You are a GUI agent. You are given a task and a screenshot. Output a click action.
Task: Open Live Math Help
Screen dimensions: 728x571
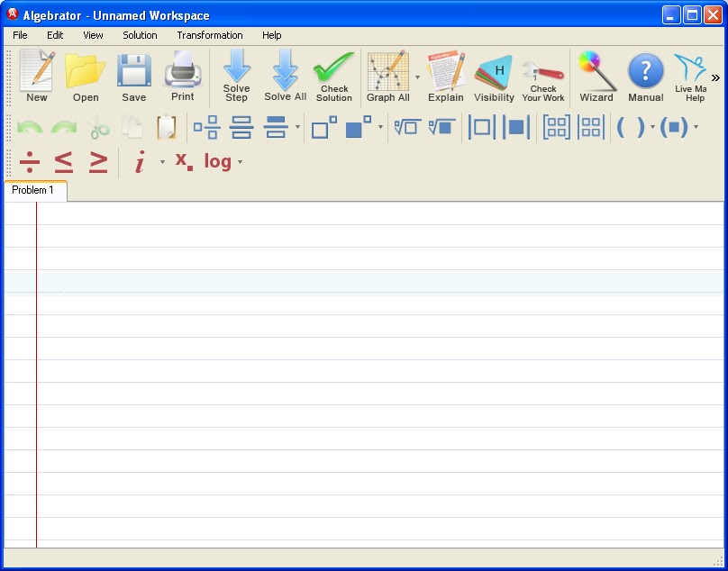click(x=690, y=77)
